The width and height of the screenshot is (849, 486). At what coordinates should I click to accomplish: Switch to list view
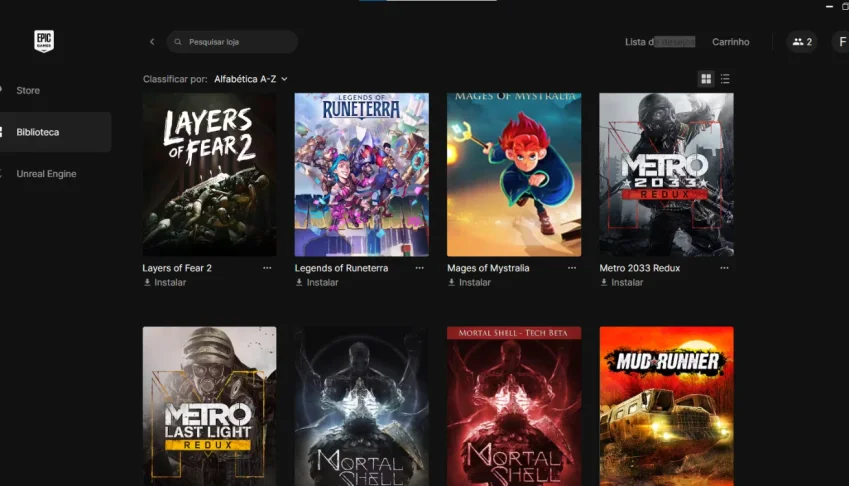(725, 79)
